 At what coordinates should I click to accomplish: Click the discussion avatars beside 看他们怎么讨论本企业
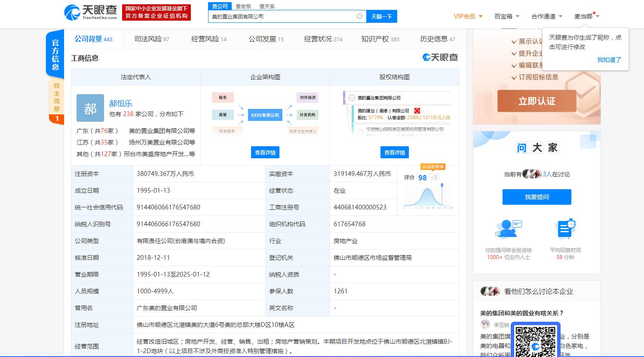point(490,291)
